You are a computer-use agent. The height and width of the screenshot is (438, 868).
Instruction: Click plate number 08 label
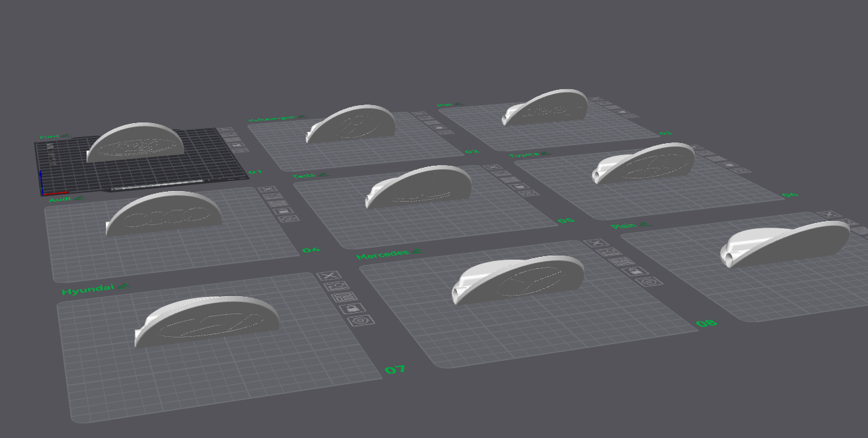[707, 324]
